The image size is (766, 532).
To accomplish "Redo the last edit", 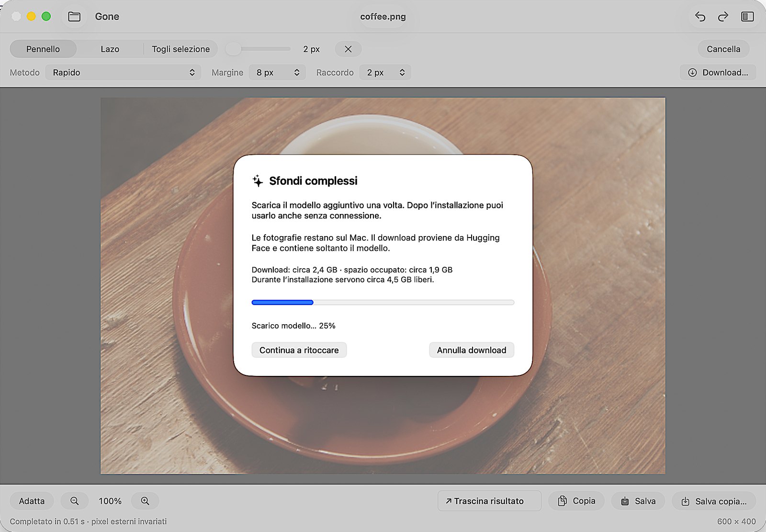I will [723, 17].
